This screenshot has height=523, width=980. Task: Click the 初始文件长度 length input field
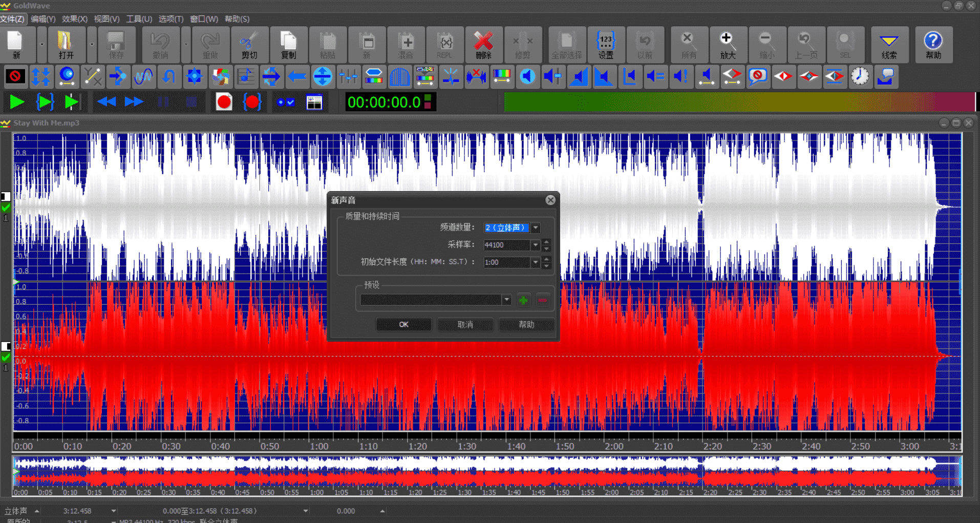[x=506, y=262]
